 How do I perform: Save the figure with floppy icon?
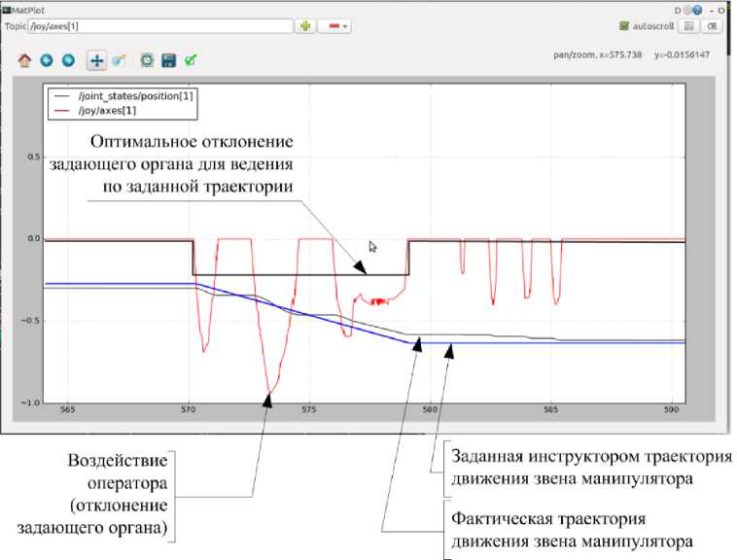tap(169, 60)
